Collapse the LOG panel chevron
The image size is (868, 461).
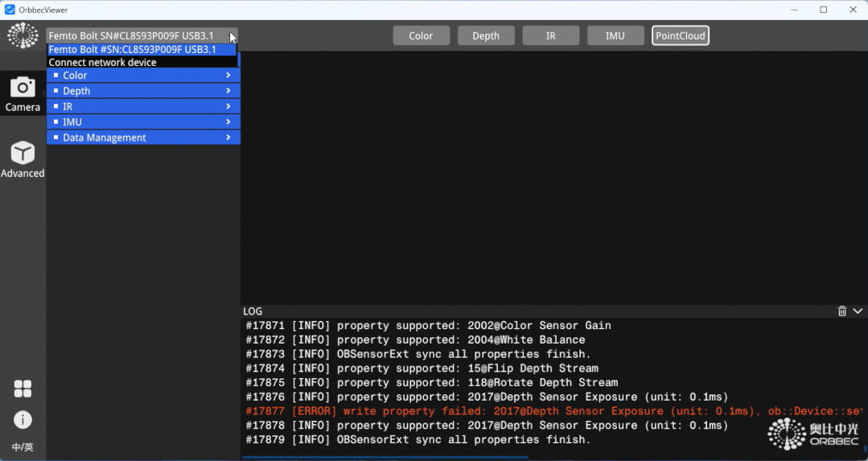[858, 311]
